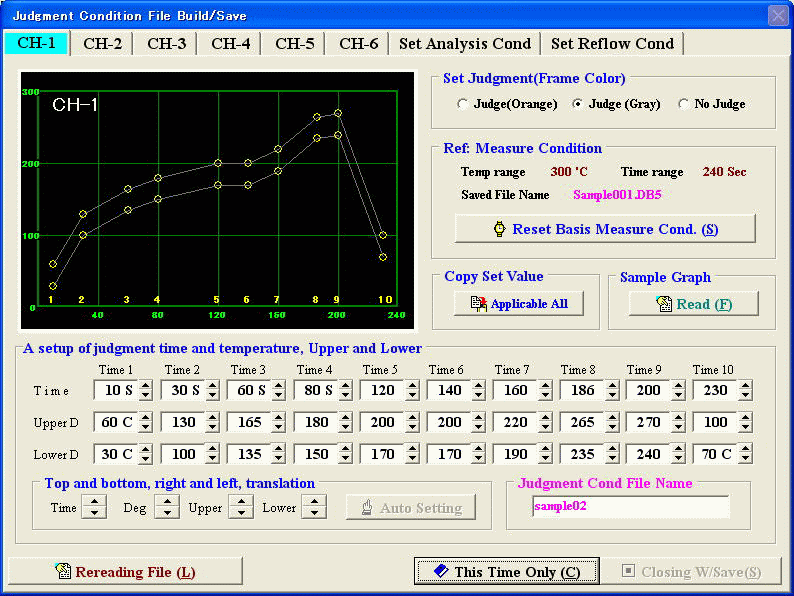This screenshot has width=794, height=596.
Task: Click Reset Basis Measure Cond. (S) button
Action: click(605, 229)
